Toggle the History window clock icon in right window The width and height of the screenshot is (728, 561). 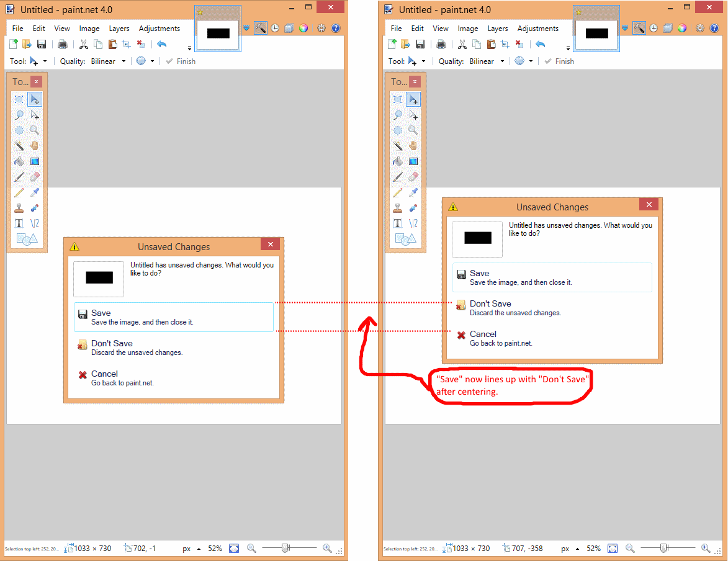653,28
